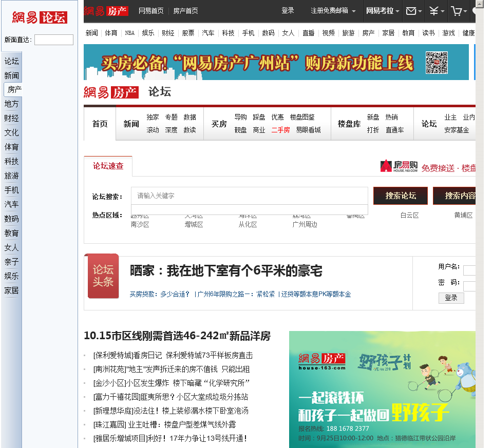Choose the 增城区 hot area
Viewport: 493px width, 448px height.
click(194, 225)
